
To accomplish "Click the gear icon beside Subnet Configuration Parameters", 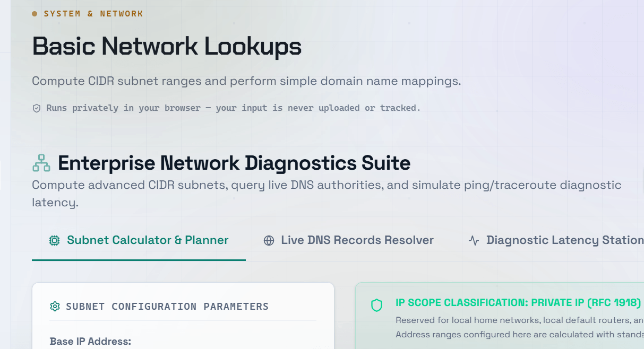I will 55,307.
